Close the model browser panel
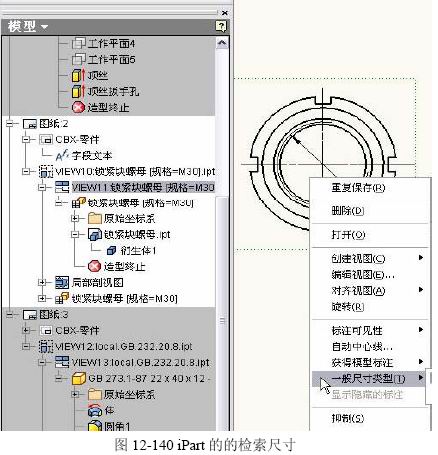Image resolution: width=438 pixels, height=455 pixels. click(x=225, y=13)
